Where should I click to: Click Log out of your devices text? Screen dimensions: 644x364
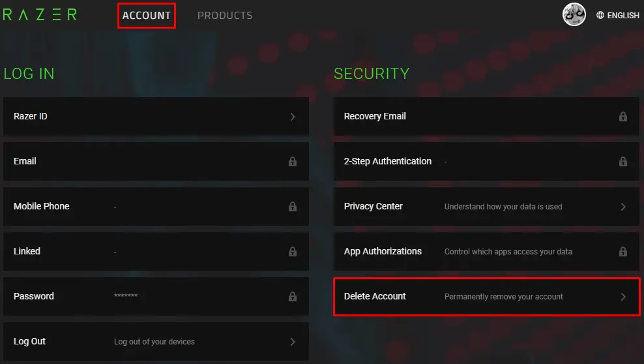154,342
